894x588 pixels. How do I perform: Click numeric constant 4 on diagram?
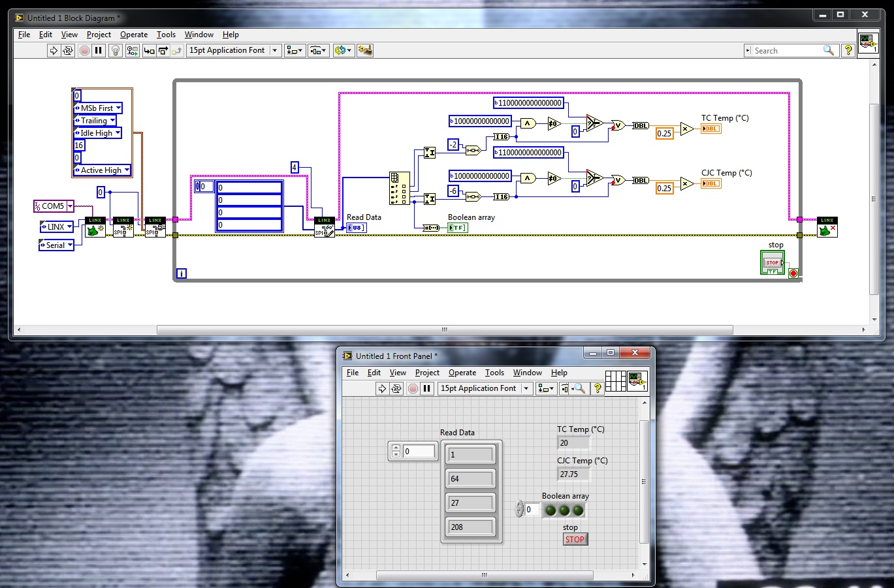295,168
